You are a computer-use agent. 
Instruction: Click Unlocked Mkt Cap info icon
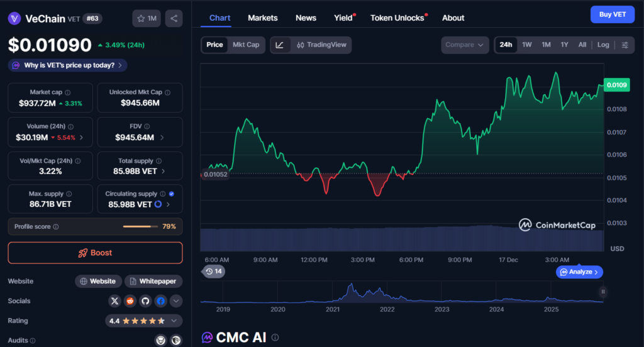pyautogui.click(x=167, y=92)
